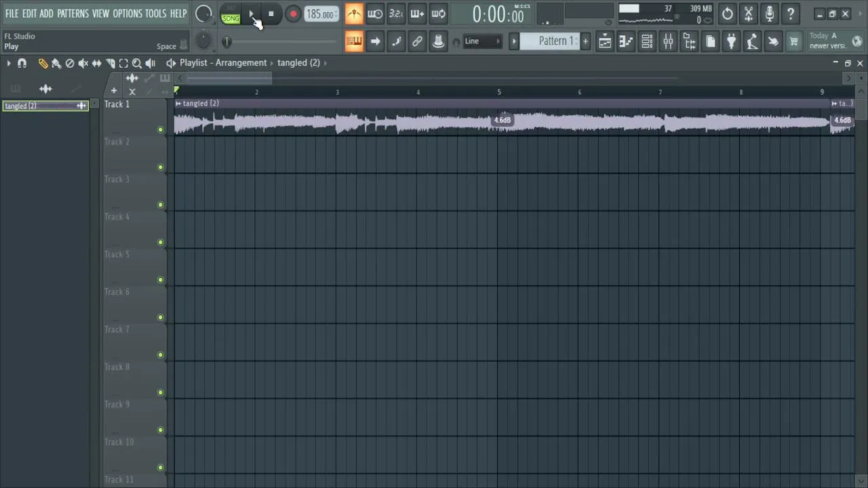Select the Delete tool in playlist toolbar

pyautogui.click(x=70, y=63)
